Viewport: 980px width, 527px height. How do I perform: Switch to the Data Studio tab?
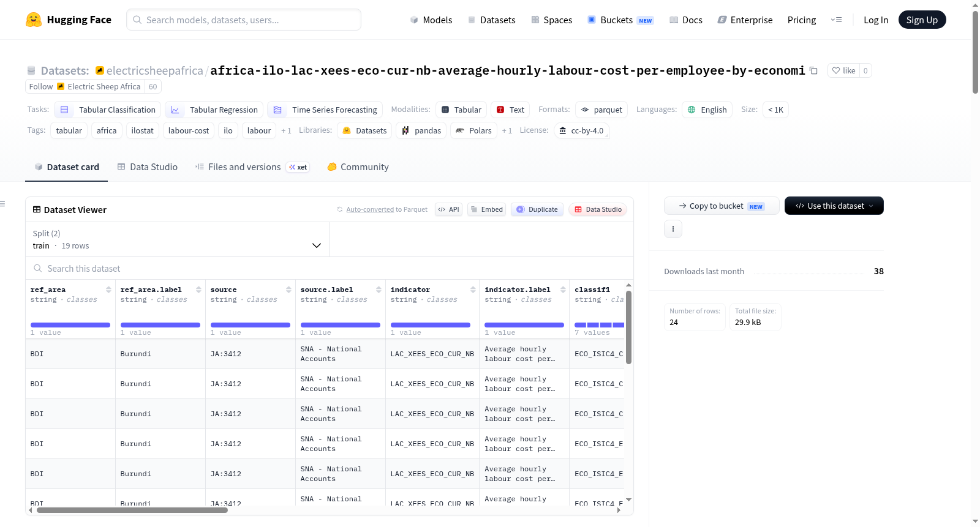click(147, 167)
